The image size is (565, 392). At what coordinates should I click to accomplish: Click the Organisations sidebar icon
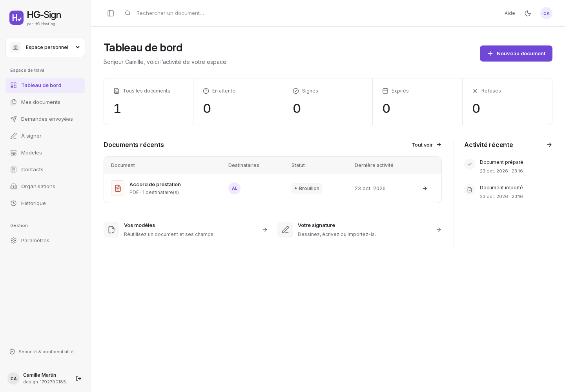tap(14, 187)
